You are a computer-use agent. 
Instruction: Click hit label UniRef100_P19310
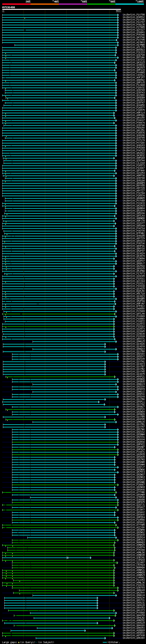[x=134, y=326]
